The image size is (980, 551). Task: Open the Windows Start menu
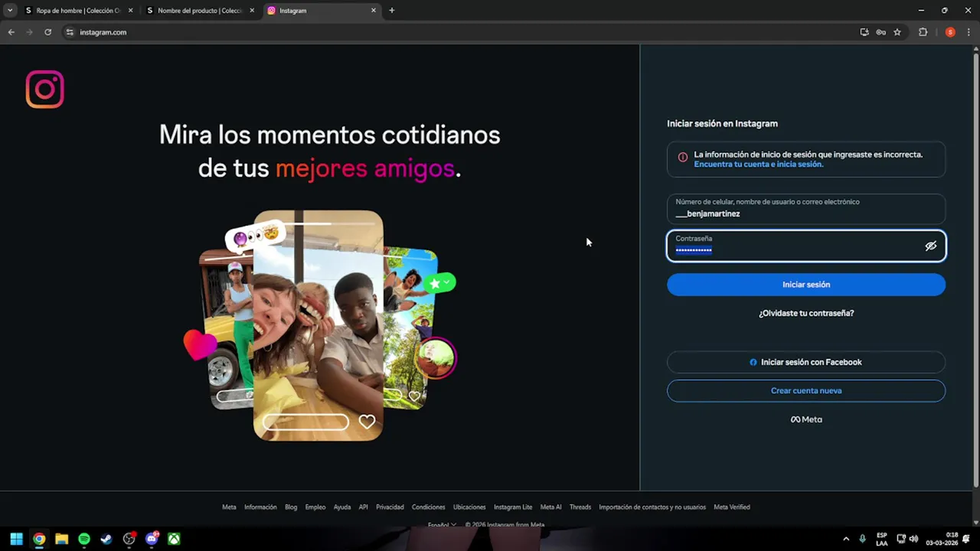pos(16,539)
